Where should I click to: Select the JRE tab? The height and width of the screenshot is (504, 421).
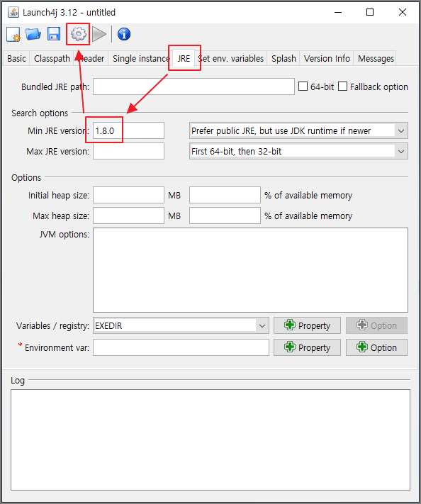coord(184,59)
